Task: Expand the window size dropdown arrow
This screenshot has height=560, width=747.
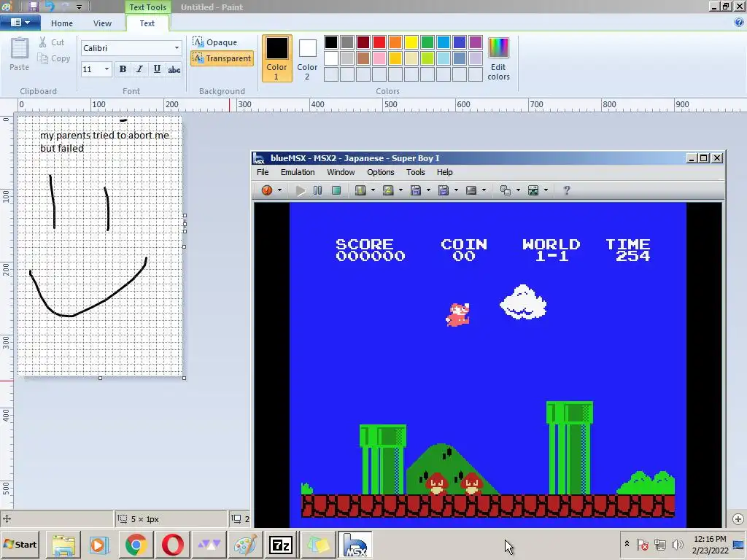Action: click(519, 190)
